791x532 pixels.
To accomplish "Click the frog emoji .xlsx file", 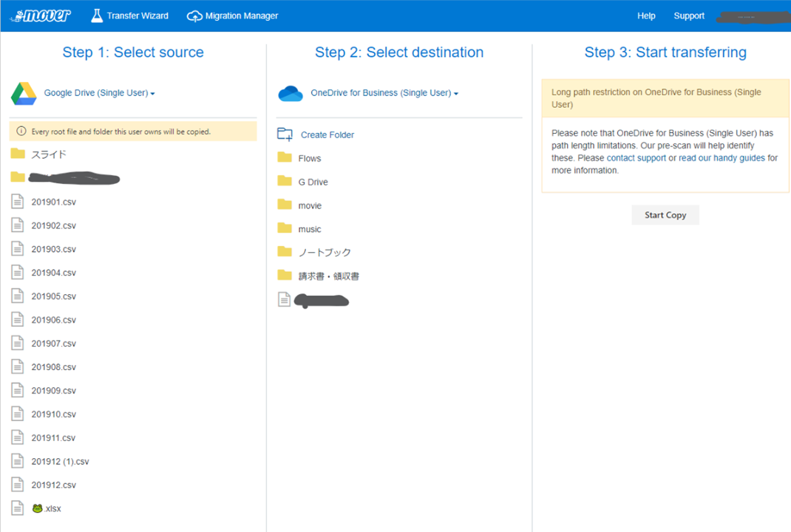I will [x=47, y=508].
